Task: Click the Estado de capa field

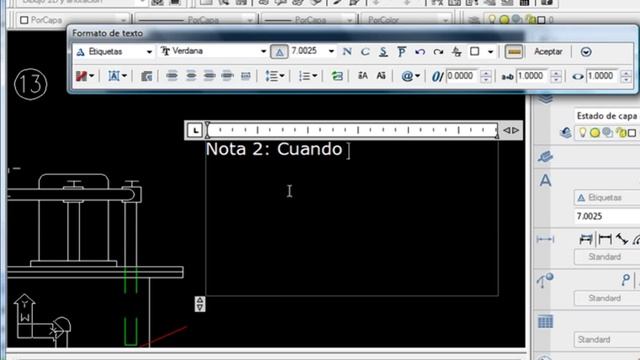Action: coord(607,116)
